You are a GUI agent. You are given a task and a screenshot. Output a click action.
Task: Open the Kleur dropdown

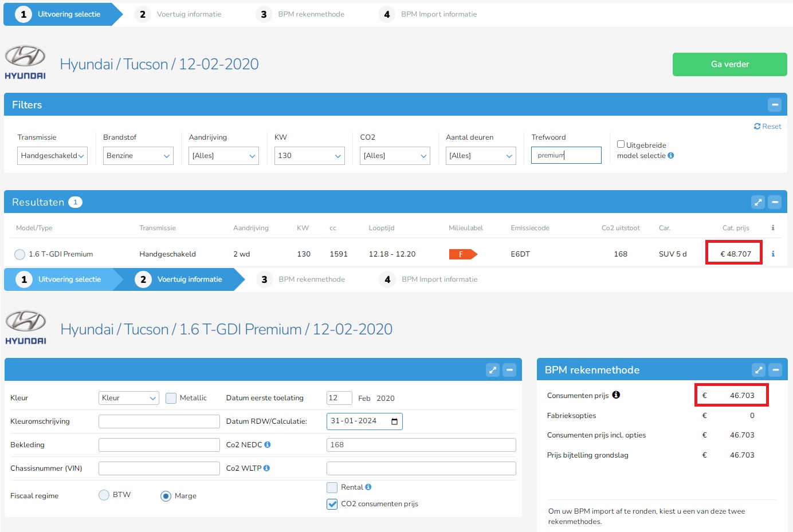click(x=128, y=398)
